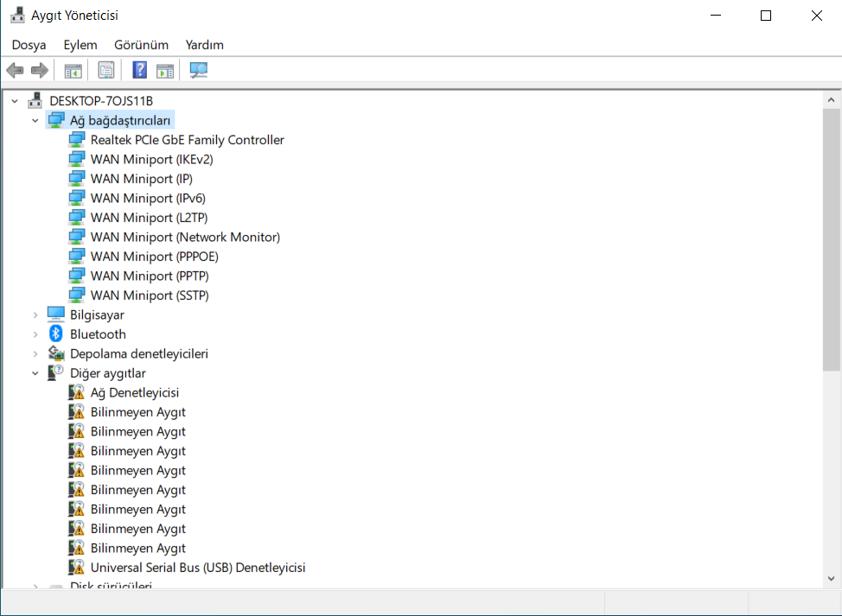842x616 pixels.
Task: Click the Realtek PCIe GbE adapter icon
Action: coord(77,139)
